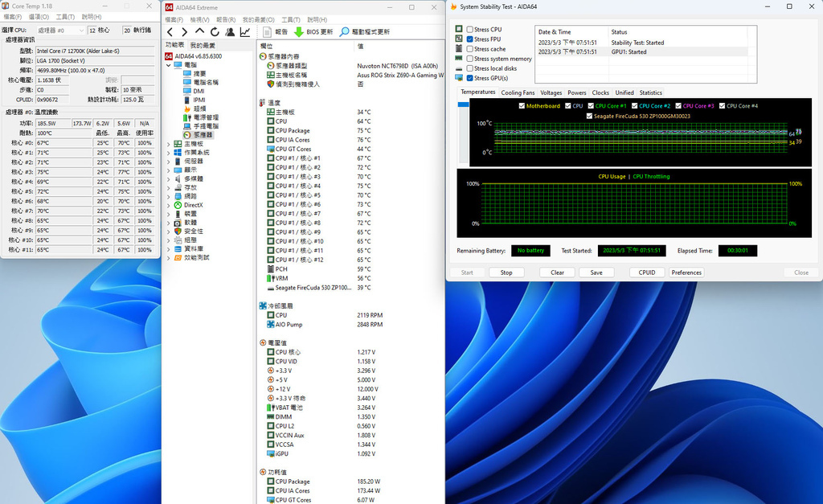Viewport: 823px width, 504px height.
Task: Open the Statistics tab
Action: click(x=651, y=93)
